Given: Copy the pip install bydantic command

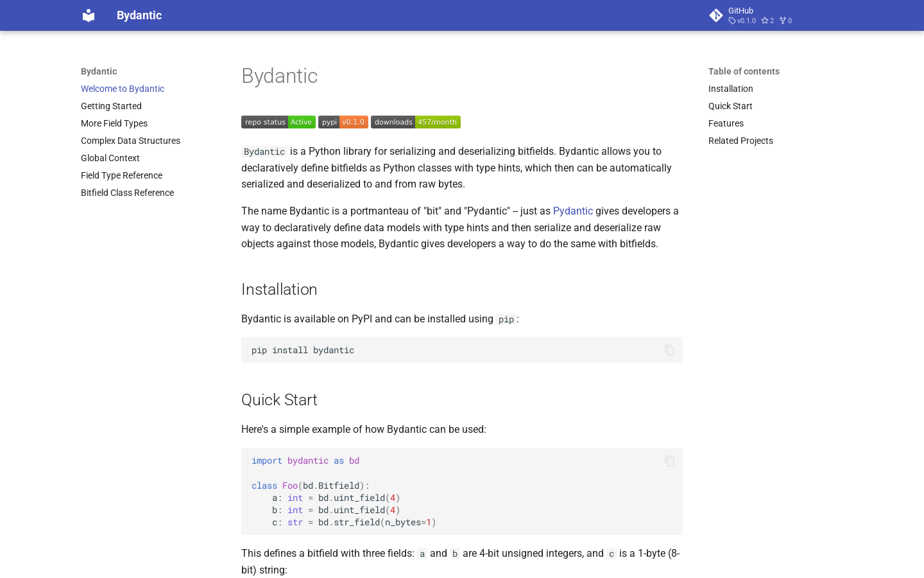Looking at the screenshot, I should [x=670, y=350].
